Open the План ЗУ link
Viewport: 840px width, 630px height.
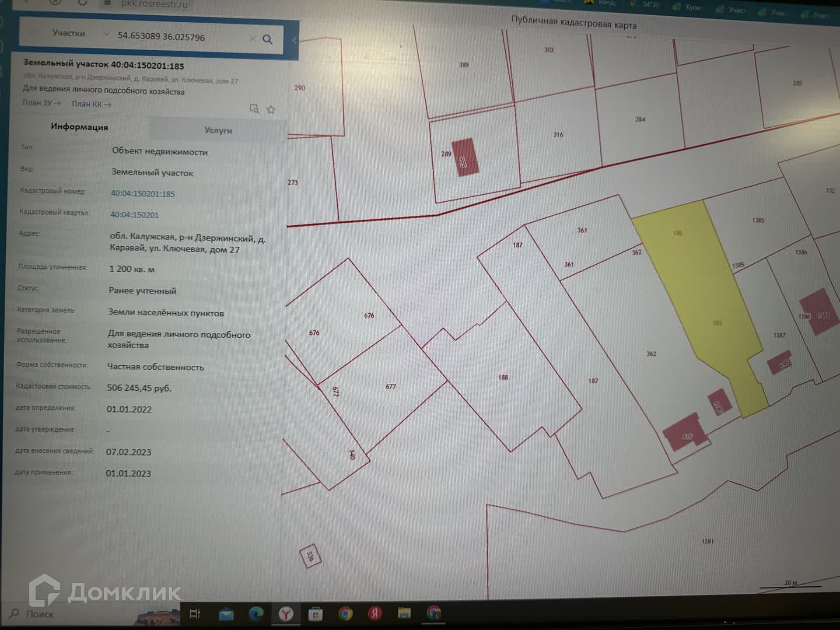(42, 103)
